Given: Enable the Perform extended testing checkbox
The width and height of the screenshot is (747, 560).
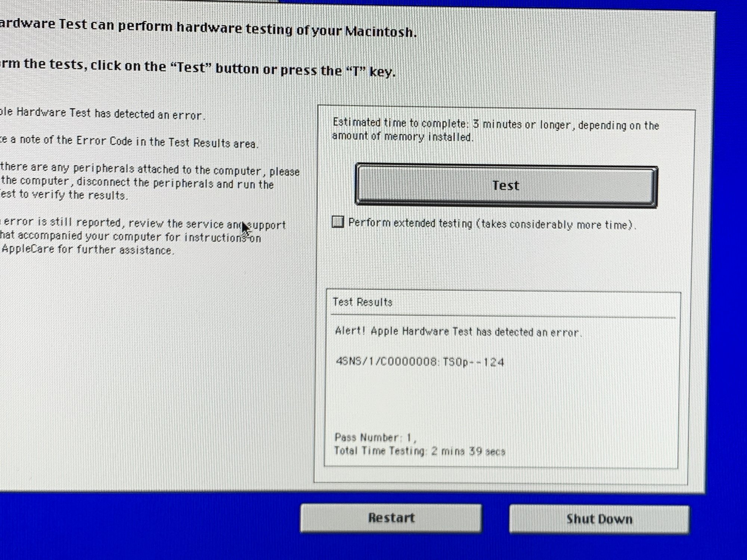Looking at the screenshot, I should [x=338, y=222].
